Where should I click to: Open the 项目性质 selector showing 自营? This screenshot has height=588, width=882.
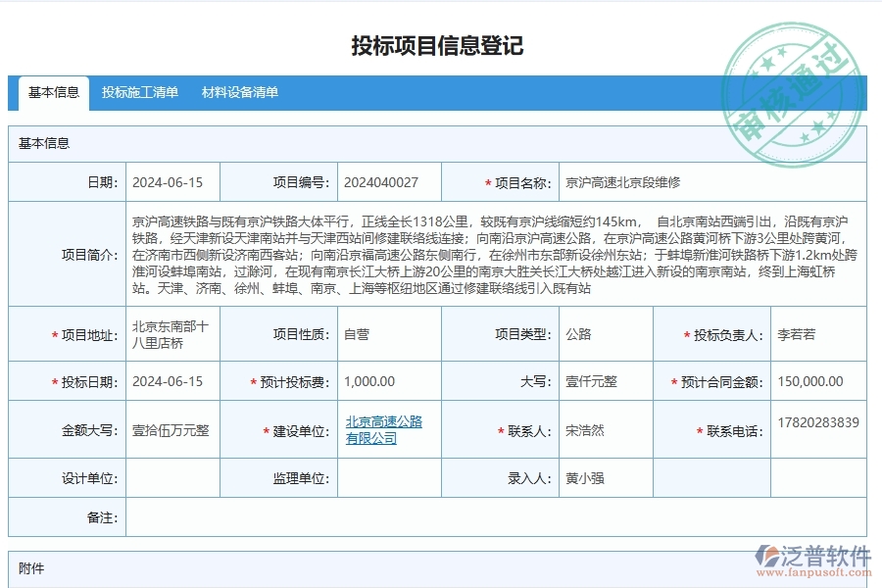(382, 333)
